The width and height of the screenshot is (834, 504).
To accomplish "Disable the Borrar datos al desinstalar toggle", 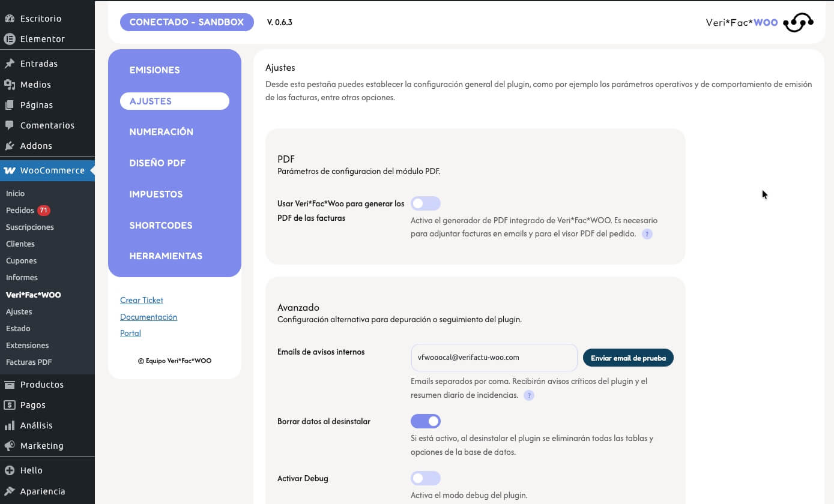I will coord(426,421).
